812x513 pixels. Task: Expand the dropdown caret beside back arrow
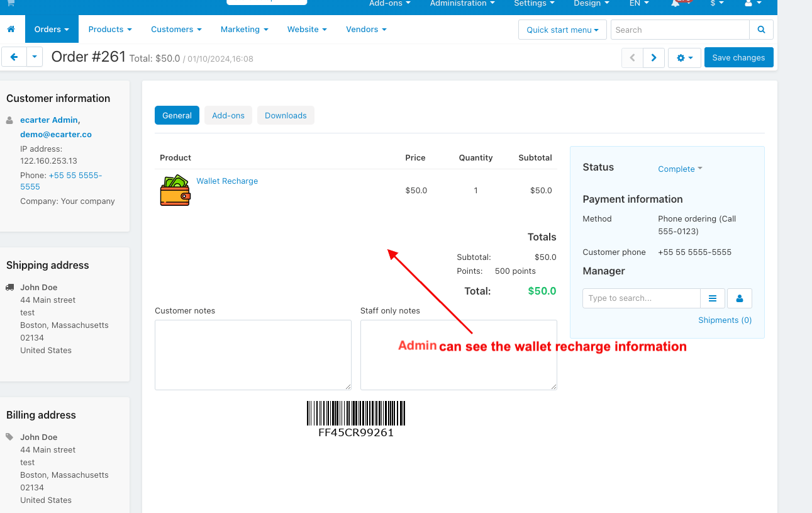[35, 57]
